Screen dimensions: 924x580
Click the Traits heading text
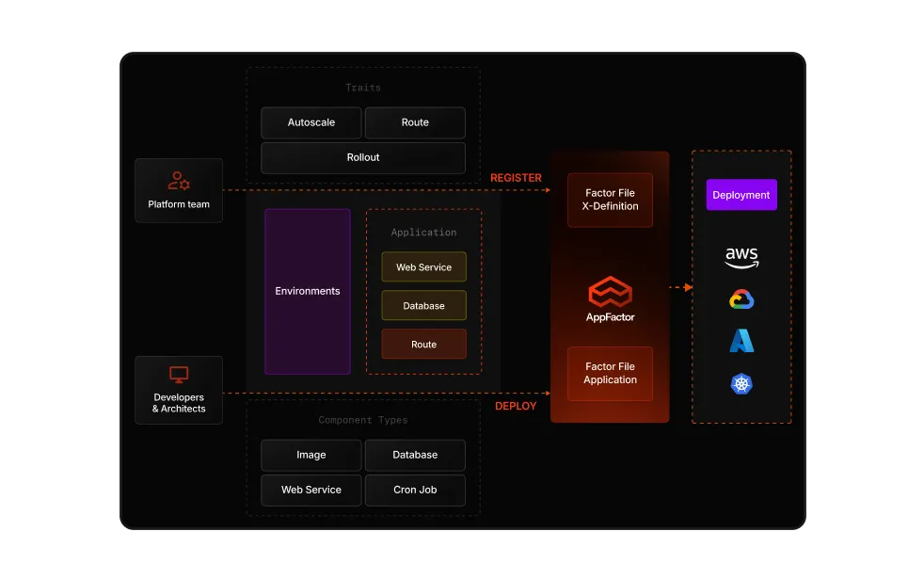[363, 88]
